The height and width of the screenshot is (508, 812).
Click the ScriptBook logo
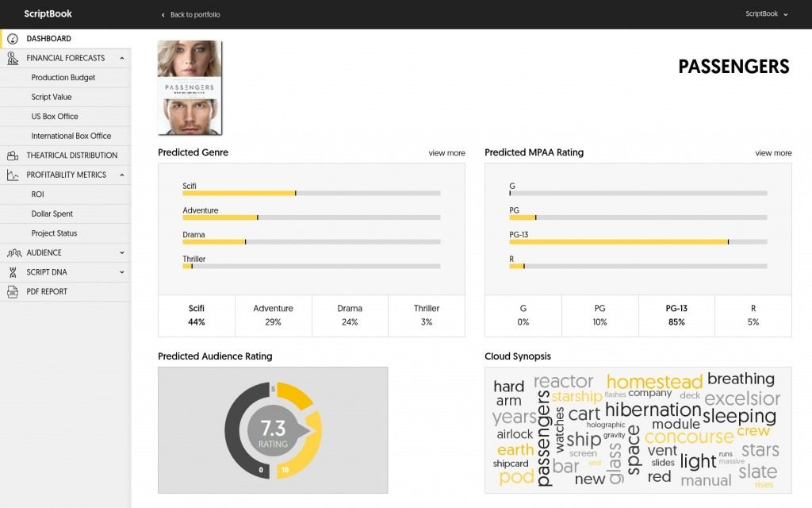[x=48, y=14]
